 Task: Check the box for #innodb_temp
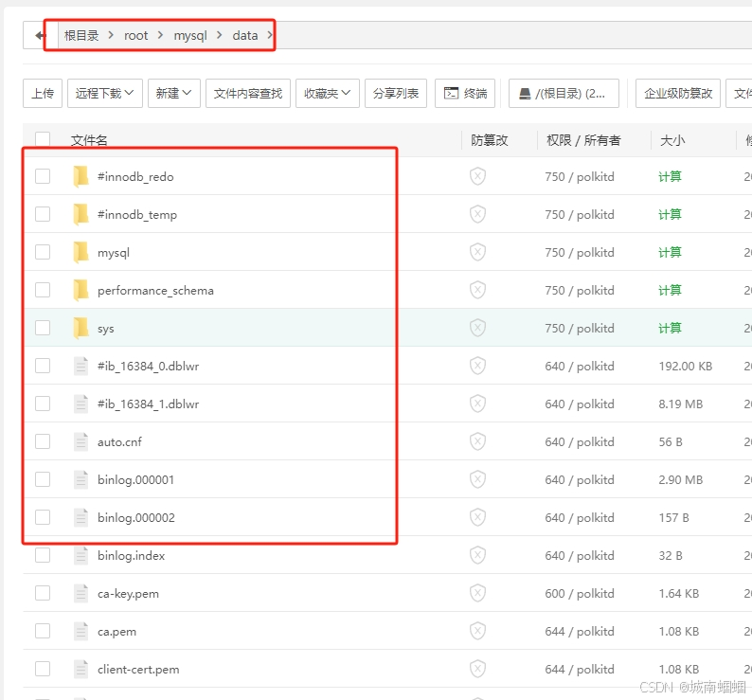[x=43, y=214]
